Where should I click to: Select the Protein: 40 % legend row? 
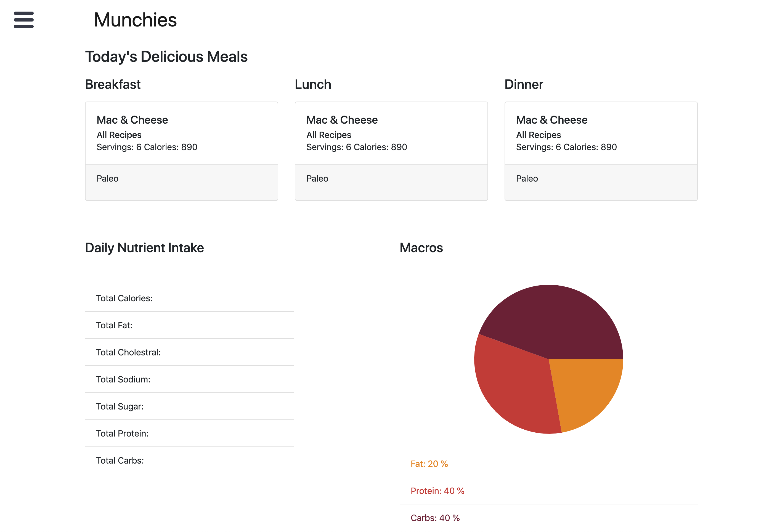(437, 491)
